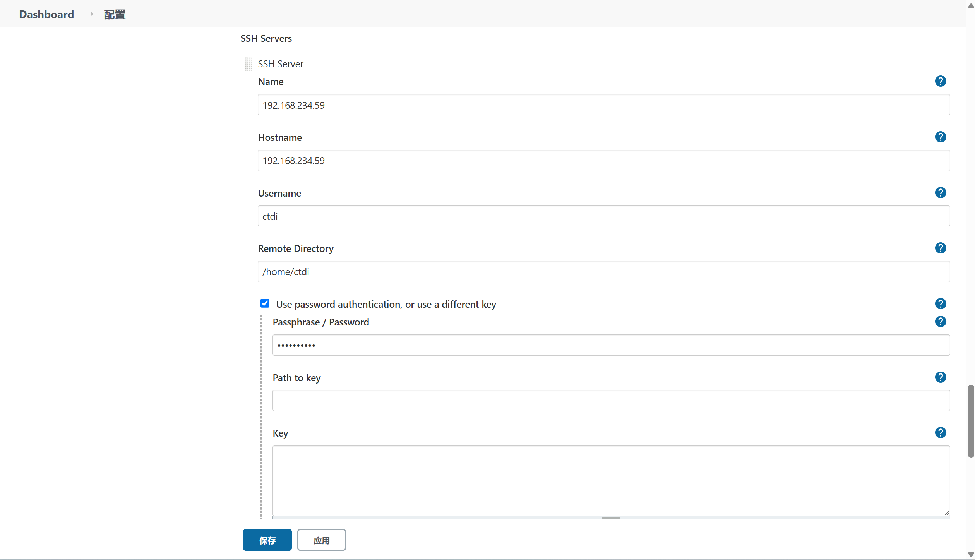
Task: Open the Dashboard breadcrumb arrow menu
Action: point(91,14)
